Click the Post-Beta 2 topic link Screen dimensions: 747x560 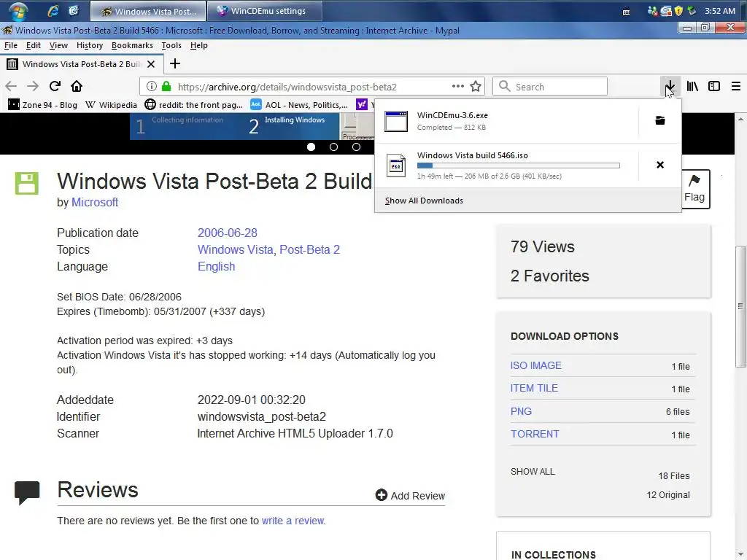[309, 249]
